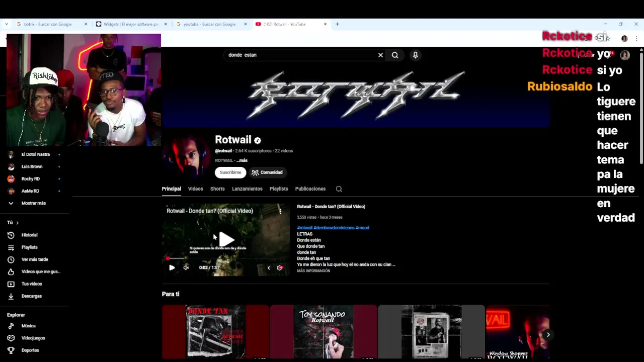Viewport: 644px width, 362px height.
Task: Open the 'Tú' section chevron
Action: pyautogui.click(x=17, y=223)
